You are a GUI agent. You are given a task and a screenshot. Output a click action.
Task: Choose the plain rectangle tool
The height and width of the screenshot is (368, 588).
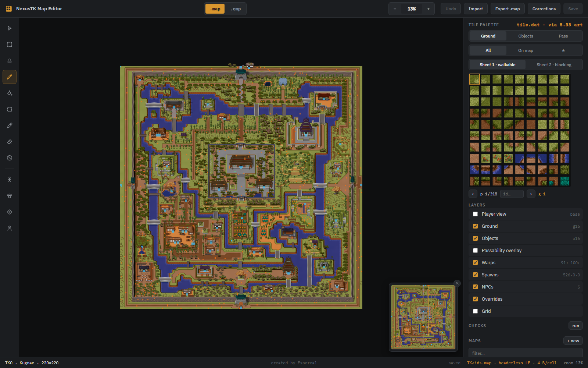coord(10,109)
